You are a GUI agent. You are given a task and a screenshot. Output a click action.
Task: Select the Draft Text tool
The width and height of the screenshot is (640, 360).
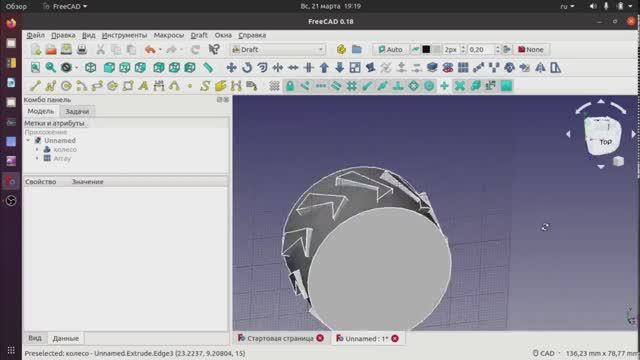143,86
